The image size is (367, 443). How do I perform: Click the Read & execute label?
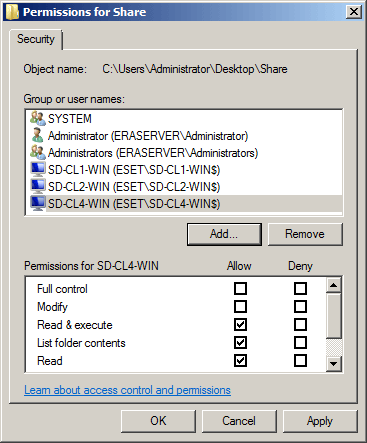point(75,325)
